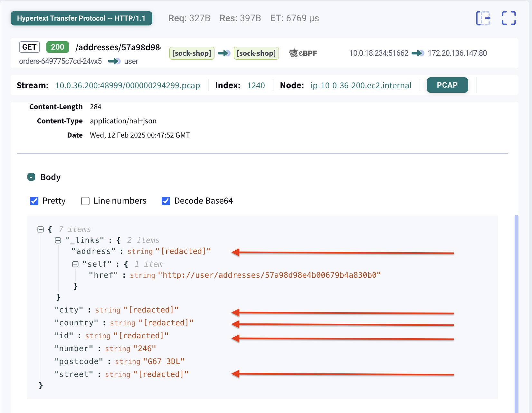Image resolution: width=532 pixels, height=413 pixels.
Task: Uncheck Decode Base64 option
Action: (166, 201)
